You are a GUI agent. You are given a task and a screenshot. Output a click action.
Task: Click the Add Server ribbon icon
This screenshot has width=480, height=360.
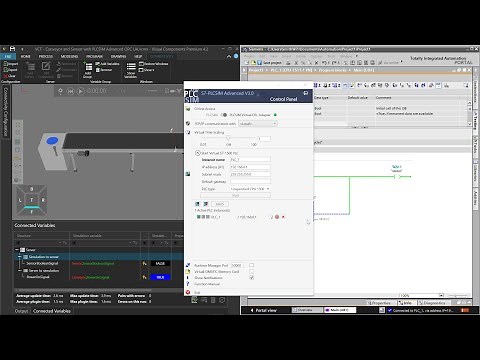click(x=30, y=69)
